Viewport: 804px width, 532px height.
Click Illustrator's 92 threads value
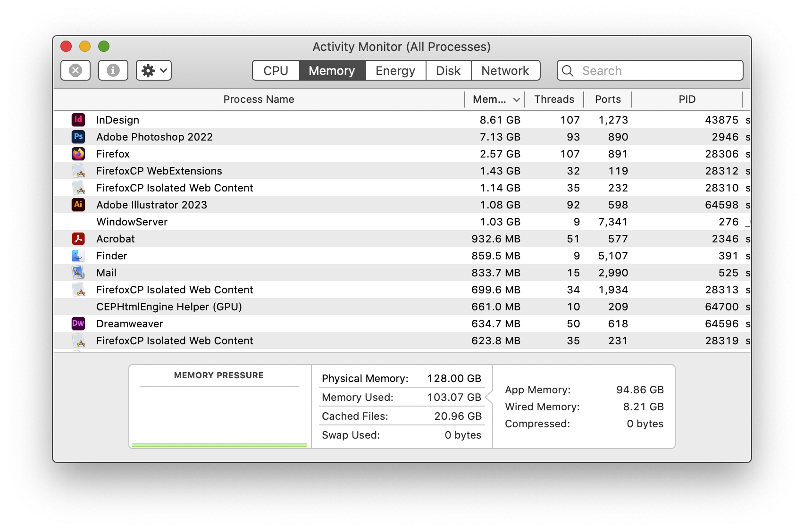[x=573, y=205]
